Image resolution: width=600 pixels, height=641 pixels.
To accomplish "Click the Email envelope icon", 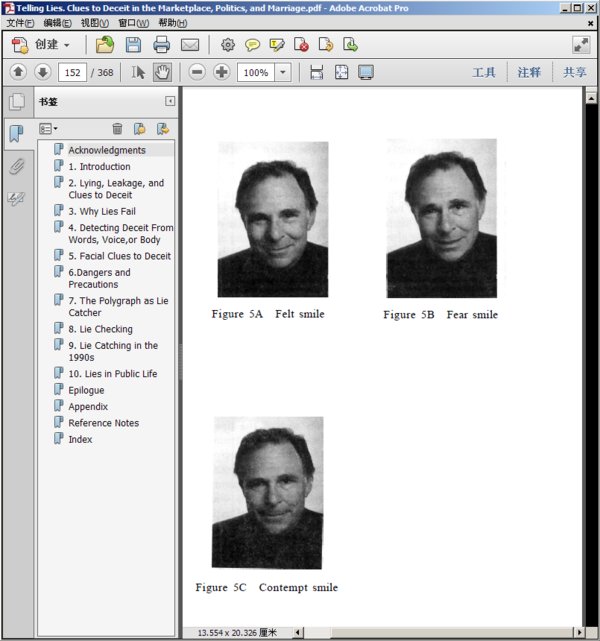I will click(x=190, y=45).
